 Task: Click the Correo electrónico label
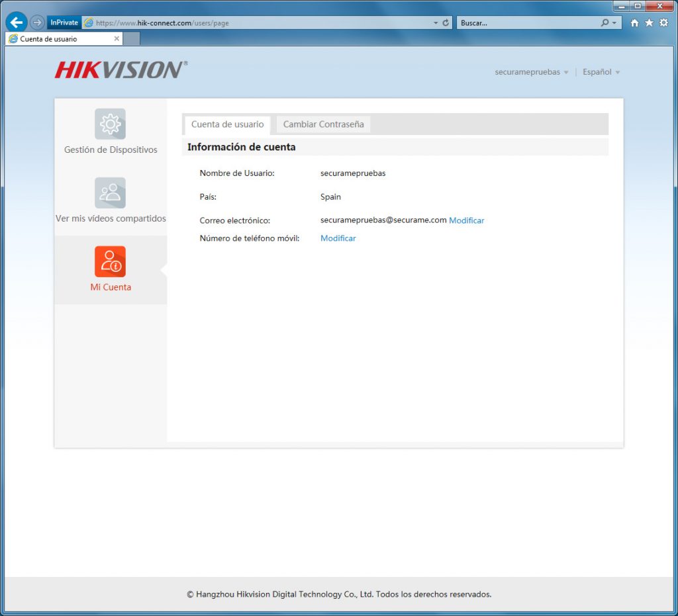[x=235, y=220]
